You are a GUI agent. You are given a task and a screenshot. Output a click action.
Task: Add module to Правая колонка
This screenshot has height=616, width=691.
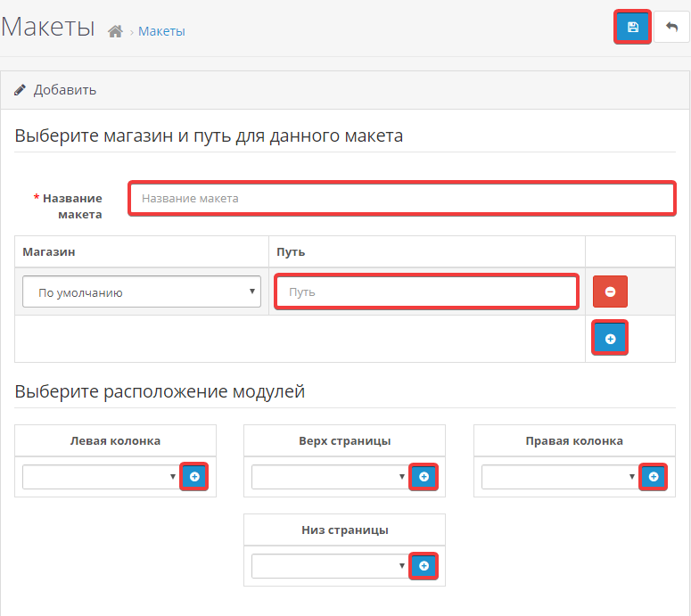653,477
